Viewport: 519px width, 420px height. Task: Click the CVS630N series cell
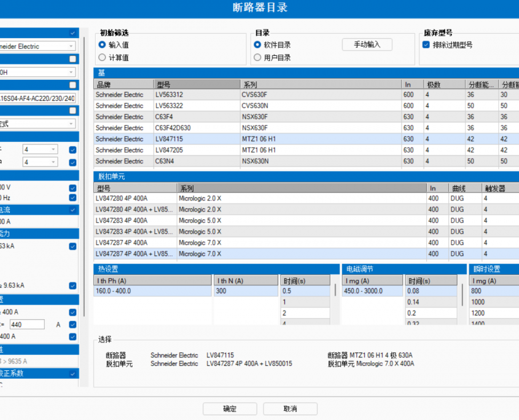coord(321,106)
